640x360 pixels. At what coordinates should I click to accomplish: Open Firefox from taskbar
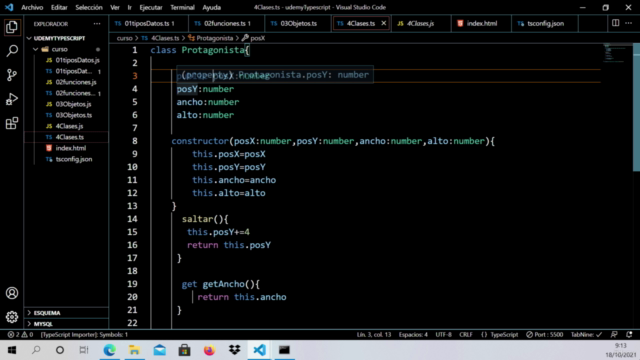tap(209, 350)
